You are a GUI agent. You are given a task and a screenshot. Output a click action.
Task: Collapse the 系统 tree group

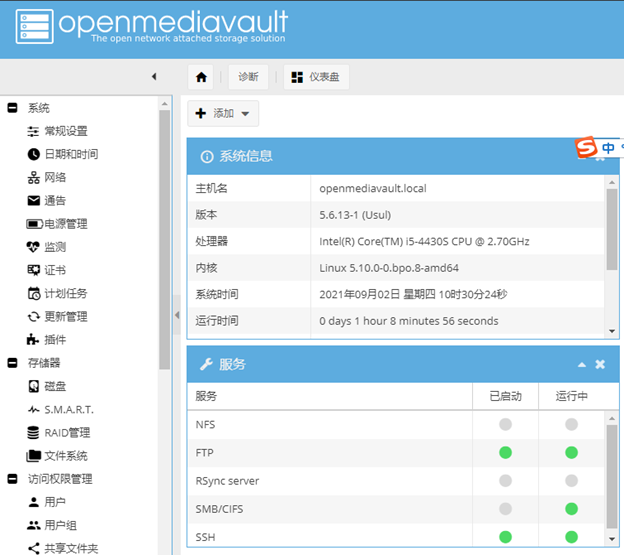point(12,108)
